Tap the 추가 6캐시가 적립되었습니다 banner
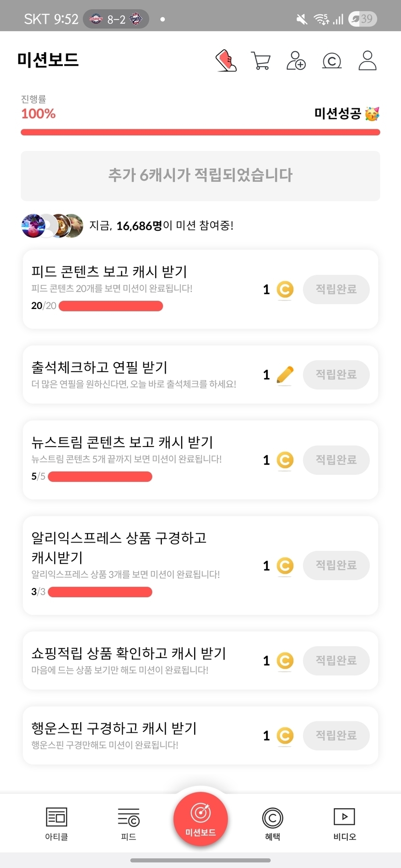Screen dimensions: 401x868 pos(200,176)
